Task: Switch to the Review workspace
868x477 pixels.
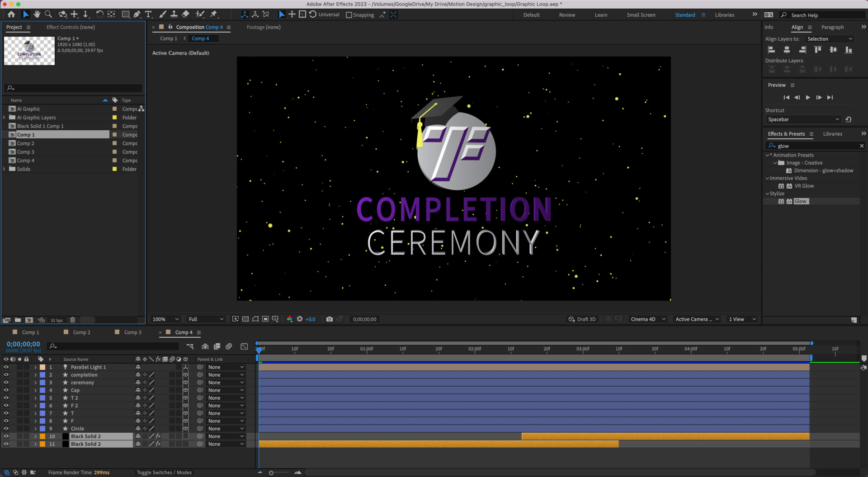Action: pyautogui.click(x=566, y=14)
